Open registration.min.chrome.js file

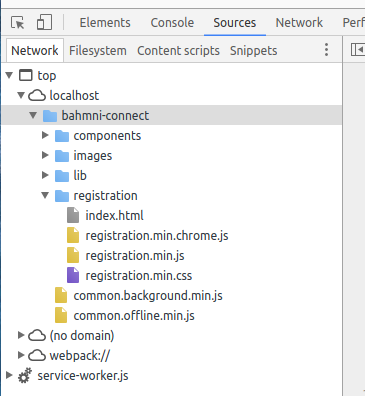(157, 236)
